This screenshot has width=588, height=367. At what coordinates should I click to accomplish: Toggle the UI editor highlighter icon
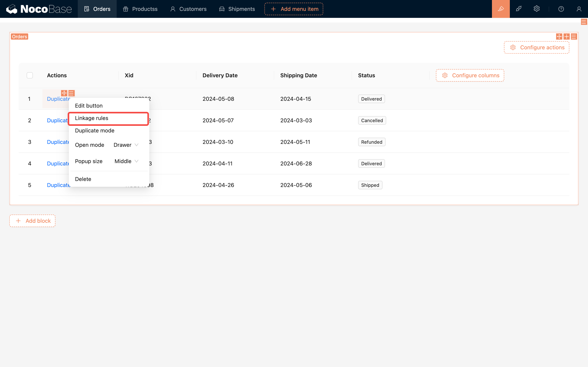tap(500, 9)
